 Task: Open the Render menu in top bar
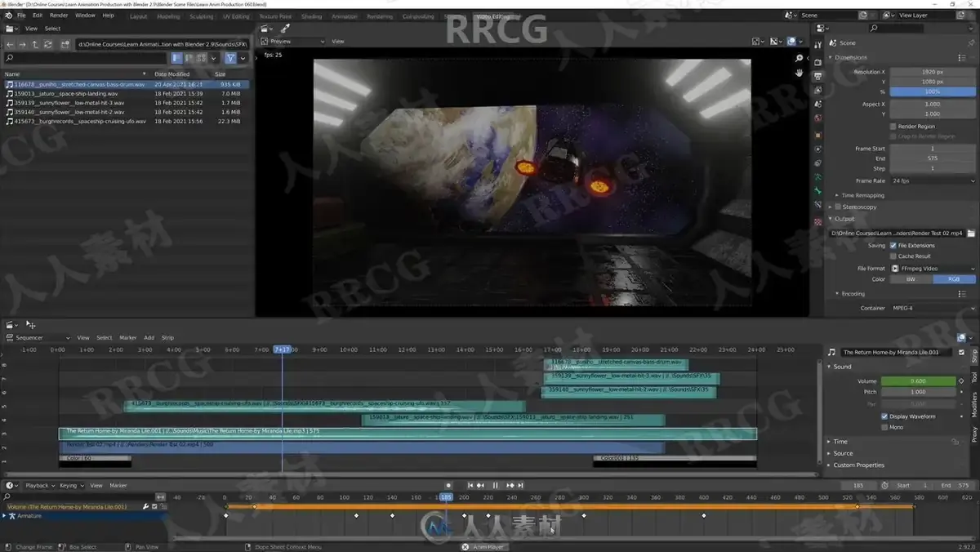tap(59, 16)
